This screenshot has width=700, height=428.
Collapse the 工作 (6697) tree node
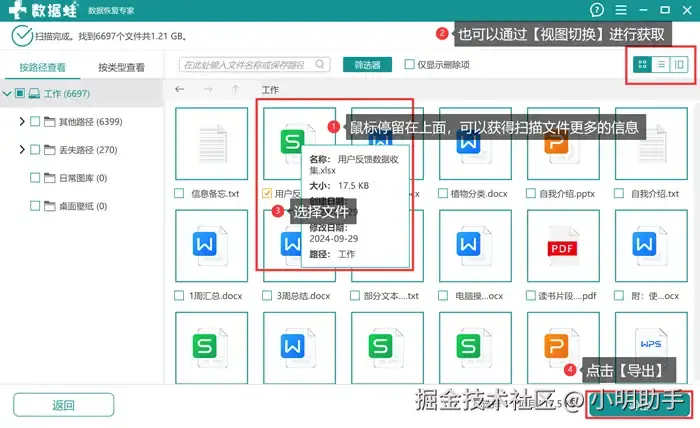[7, 93]
